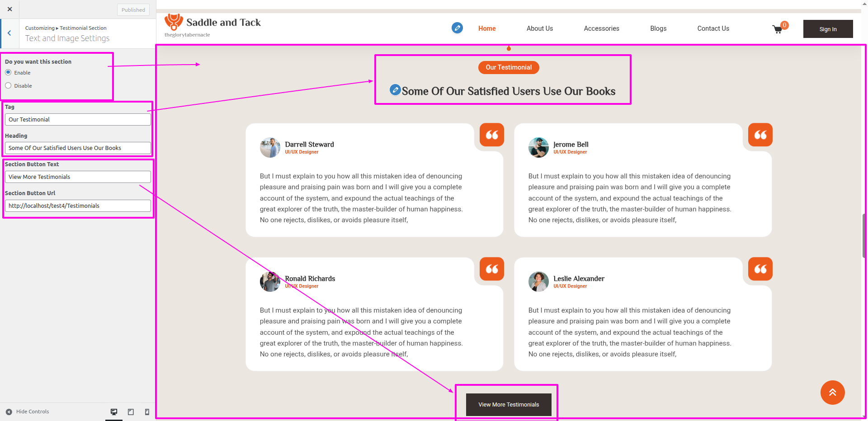Click the View More Testimonials button
868x421 pixels.
[x=509, y=405]
